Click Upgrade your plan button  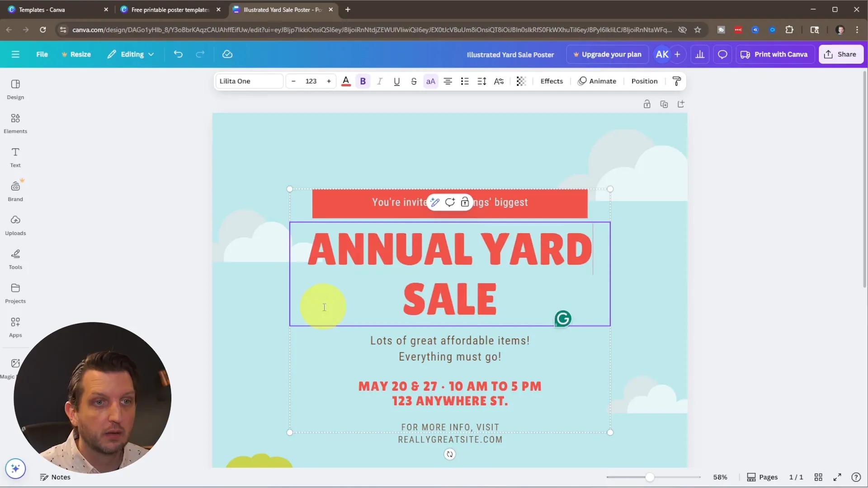pyautogui.click(x=607, y=54)
